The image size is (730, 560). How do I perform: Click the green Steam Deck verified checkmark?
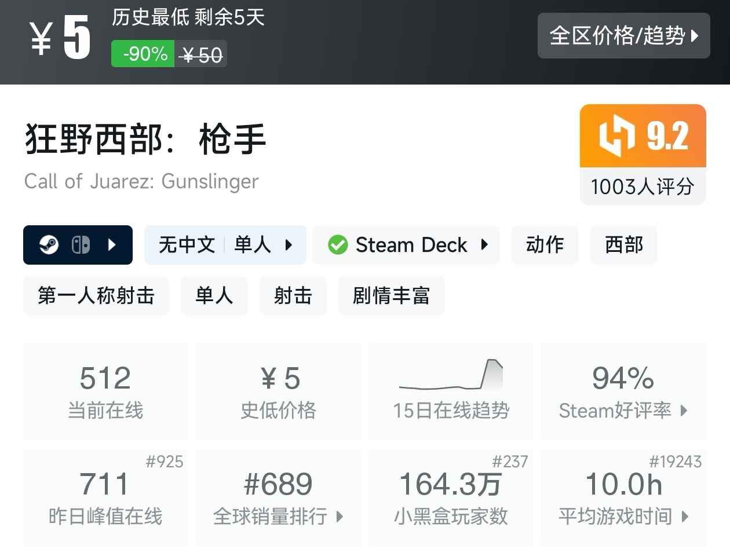338,245
